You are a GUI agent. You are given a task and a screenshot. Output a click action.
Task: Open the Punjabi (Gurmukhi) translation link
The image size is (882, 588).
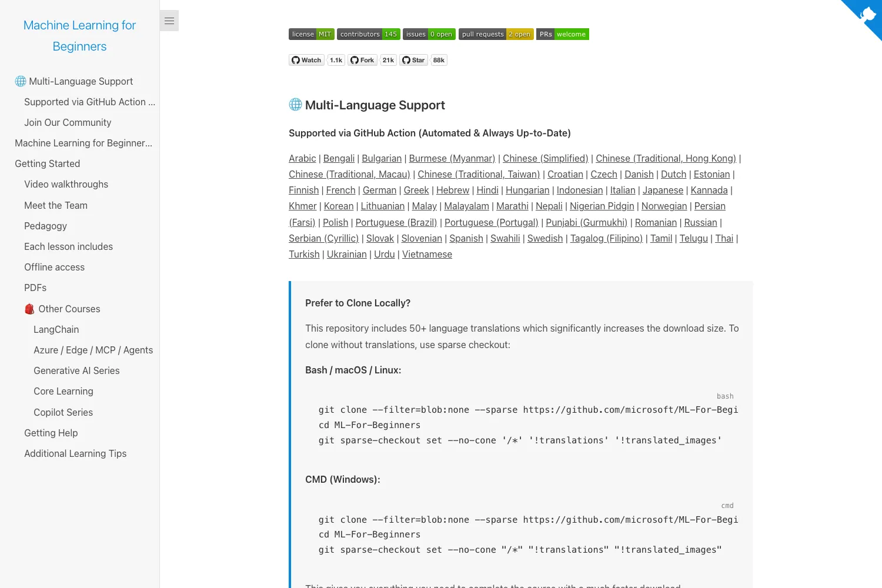pyautogui.click(x=587, y=222)
